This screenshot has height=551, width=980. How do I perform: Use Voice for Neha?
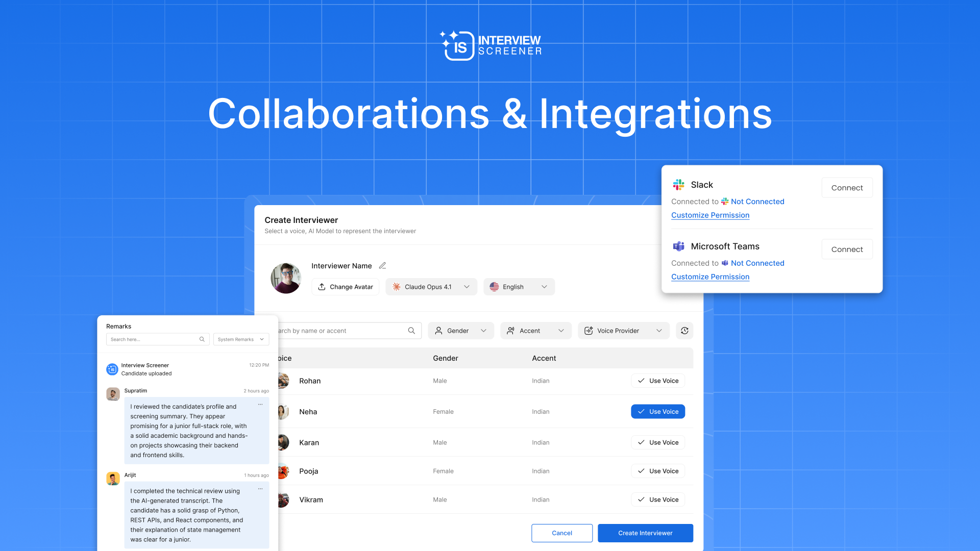[658, 412]
